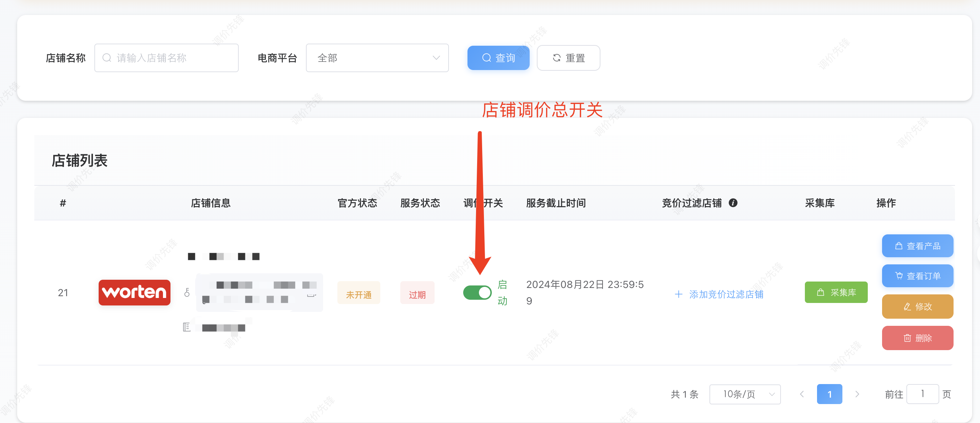Click the 服务截止时间 column header
This screenshot has width=980, height=423.
(x=555, y=203)
